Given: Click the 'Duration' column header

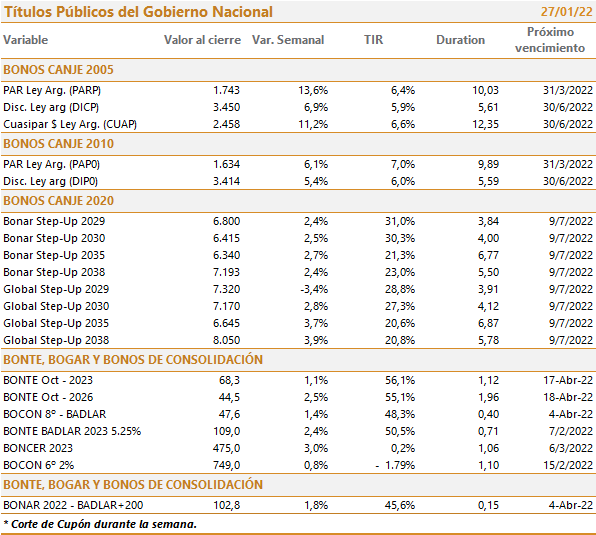Looking at the screenshot, I should [x=460, y=40].
